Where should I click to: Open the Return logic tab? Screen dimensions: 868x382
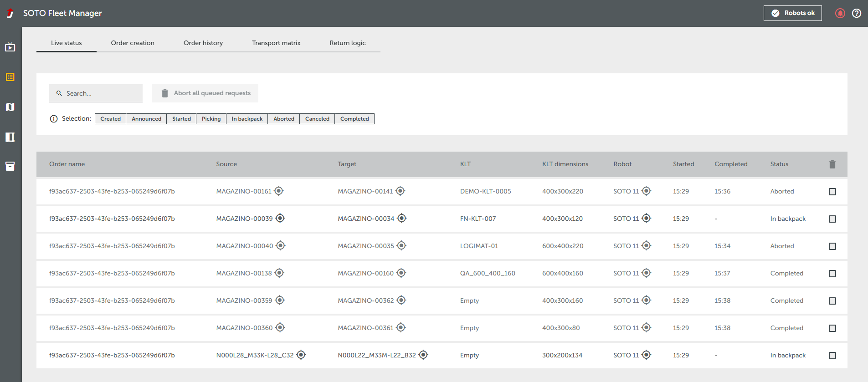(348, 43)
